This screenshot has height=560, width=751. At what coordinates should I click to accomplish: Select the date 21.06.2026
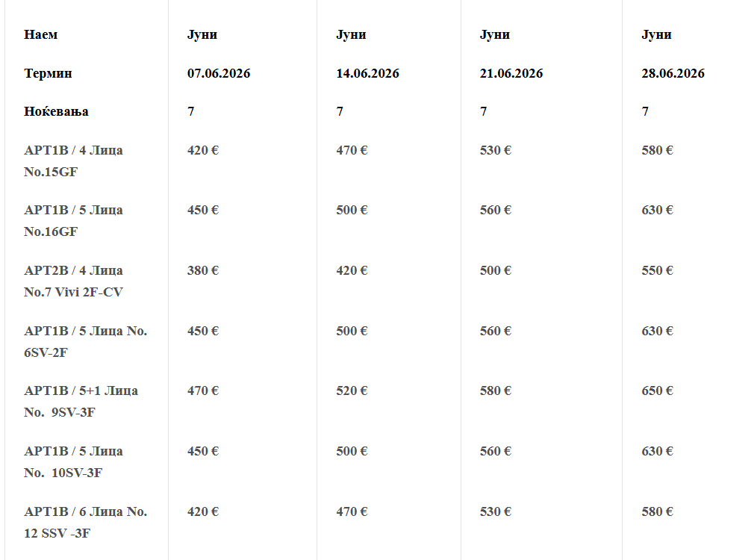[511, 73]
